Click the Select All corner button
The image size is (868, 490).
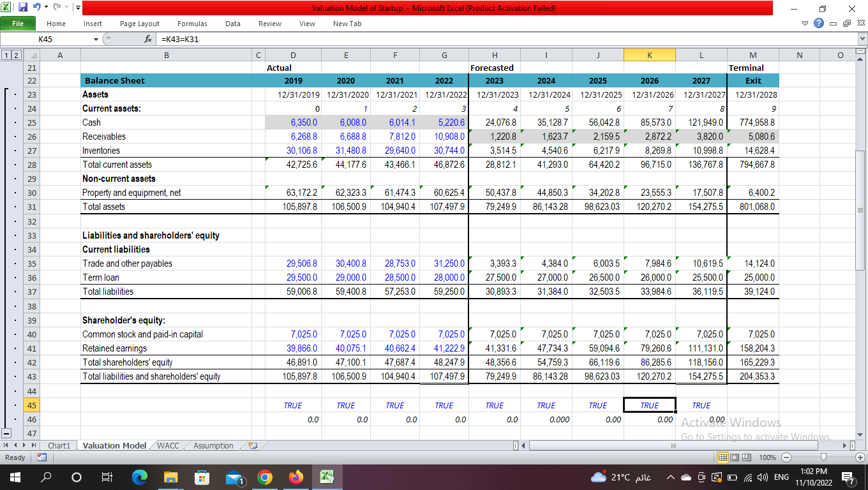tap(31, 56)
